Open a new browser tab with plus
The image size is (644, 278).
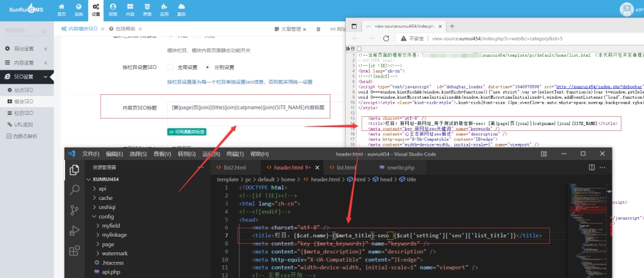point(452,26)
